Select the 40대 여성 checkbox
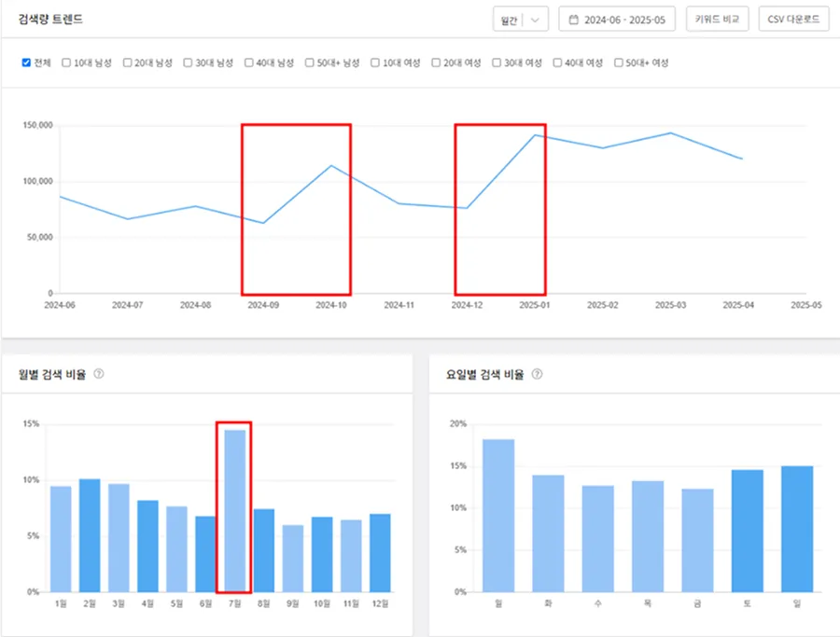840x637 pixels. coord(558,62)
